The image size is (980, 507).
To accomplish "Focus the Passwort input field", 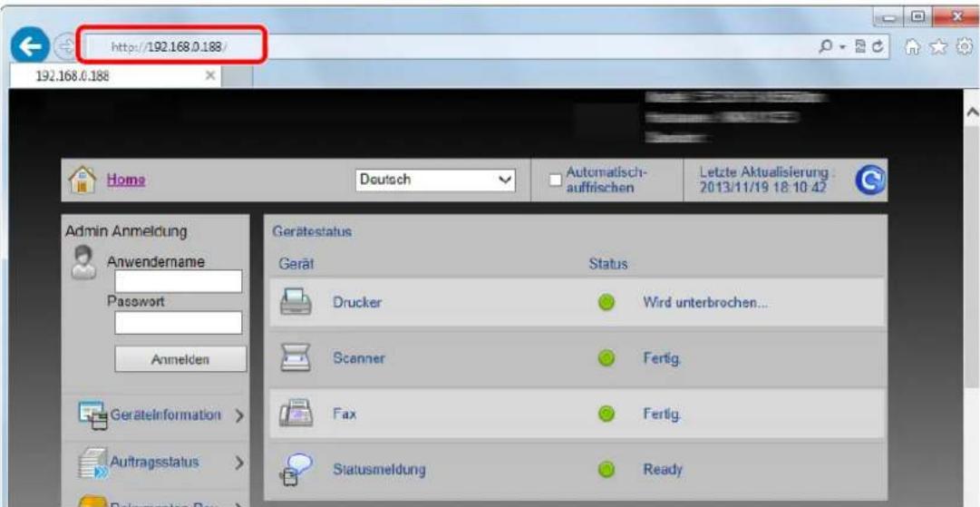I will coord(178,323).
